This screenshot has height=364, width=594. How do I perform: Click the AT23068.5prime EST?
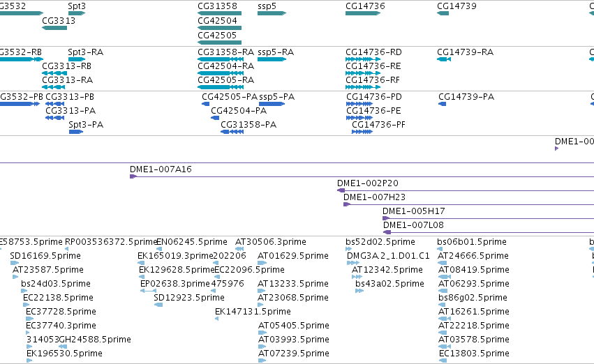(260, 305)
